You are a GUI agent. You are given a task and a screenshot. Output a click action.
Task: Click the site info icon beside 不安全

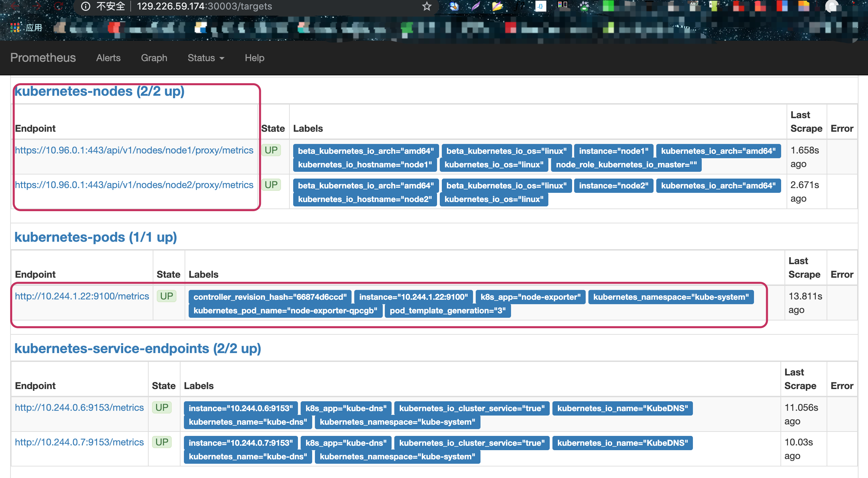(x=86, y=6)
